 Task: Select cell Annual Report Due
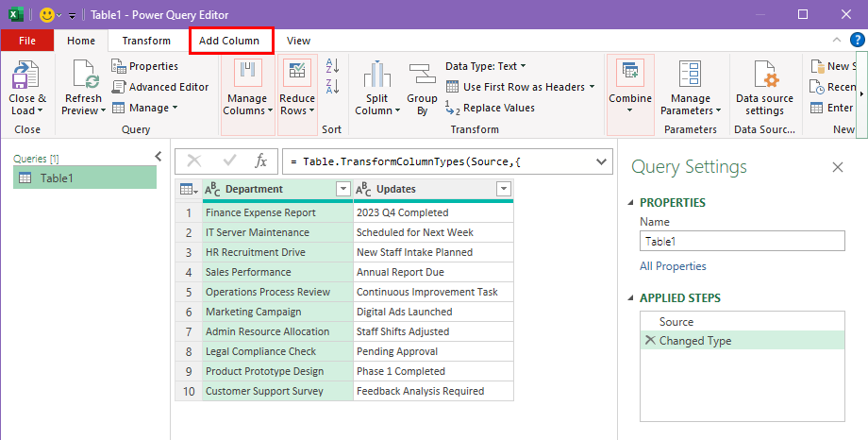(433, 273)
